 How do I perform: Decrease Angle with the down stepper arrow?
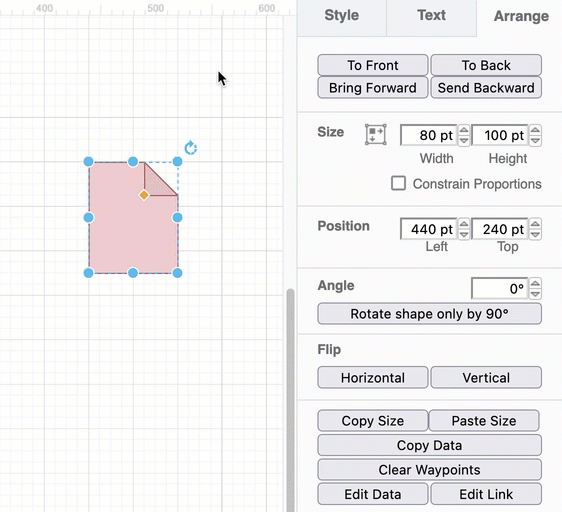[535, 293]
